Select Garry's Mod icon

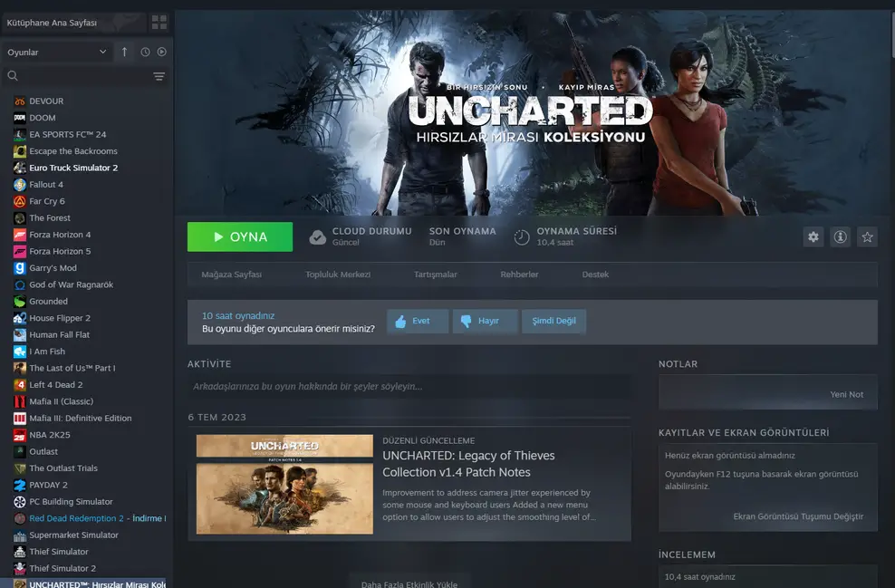pyautogui.click(x=20, y=268)
